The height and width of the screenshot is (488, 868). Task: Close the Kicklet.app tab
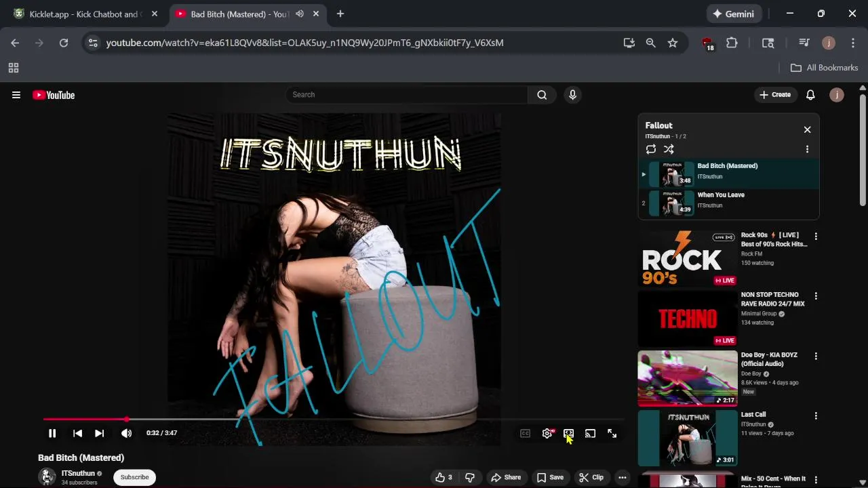pyautogui.click(x=155, y=14)
